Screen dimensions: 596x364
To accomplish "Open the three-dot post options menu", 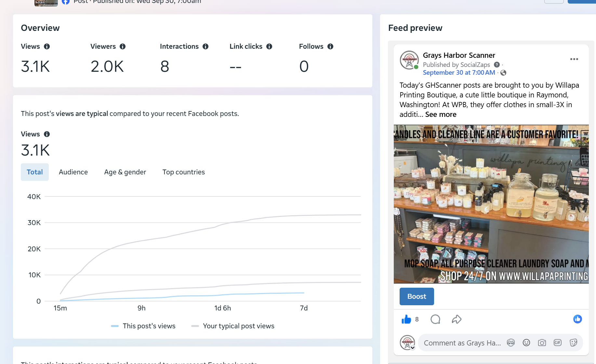I will (x=574, y=59).
